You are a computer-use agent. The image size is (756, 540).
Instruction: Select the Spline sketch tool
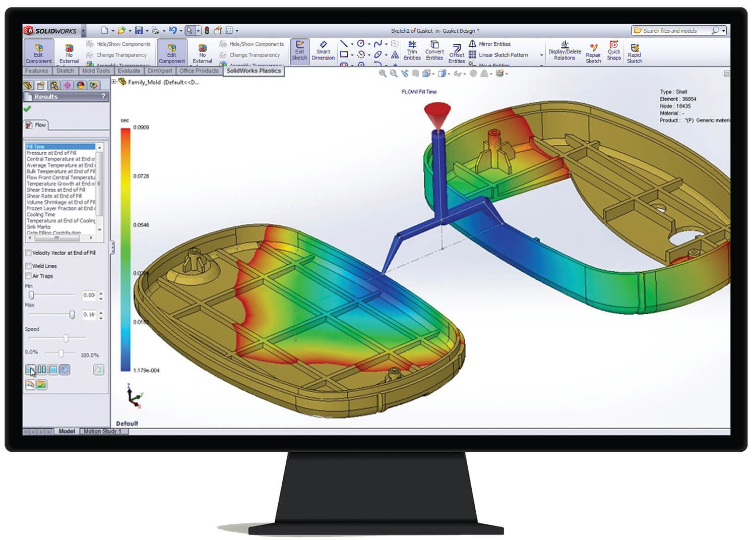tap(377, 44)
